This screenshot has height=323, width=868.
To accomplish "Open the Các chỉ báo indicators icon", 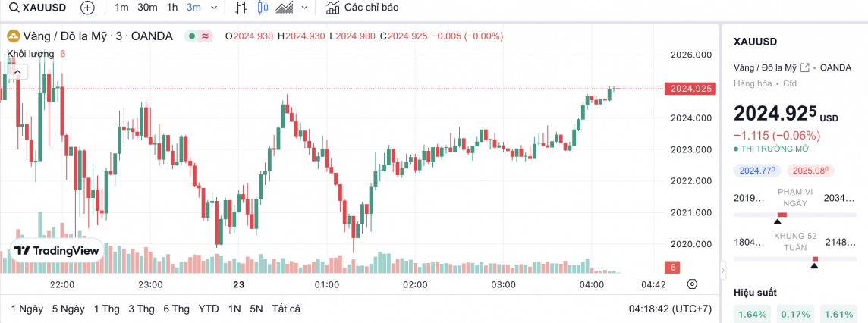I will (332, 8).
